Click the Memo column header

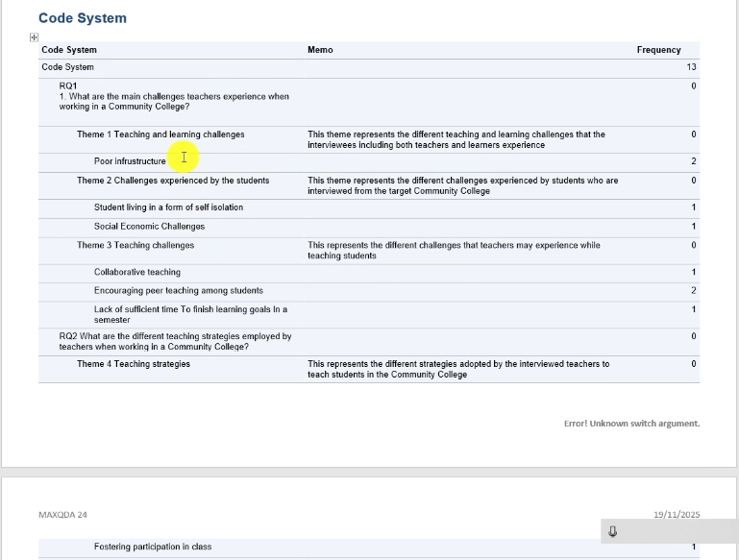tap(320, 50)
